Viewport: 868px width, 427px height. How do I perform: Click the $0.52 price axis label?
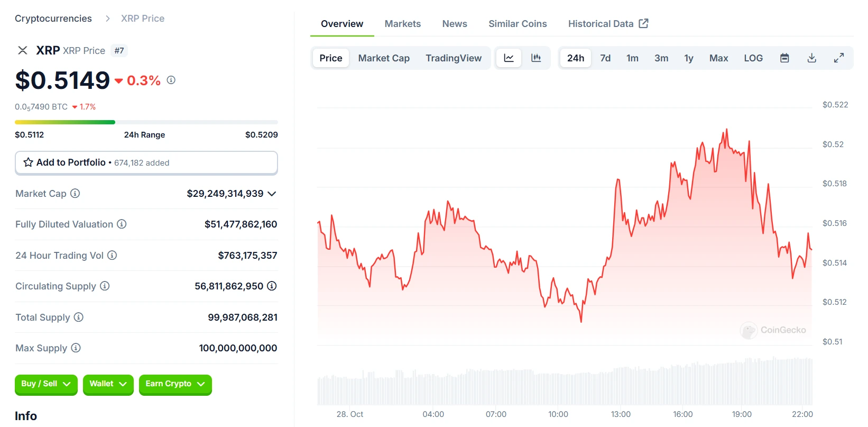tap(833, 144)
